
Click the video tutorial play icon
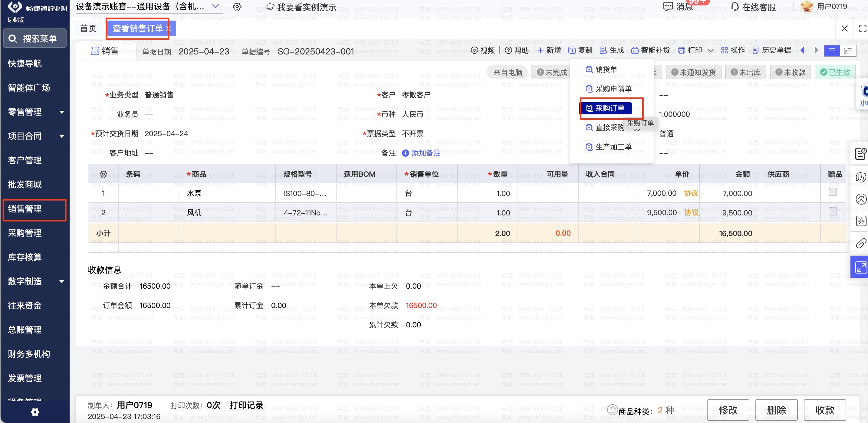[x=475, y=51]
